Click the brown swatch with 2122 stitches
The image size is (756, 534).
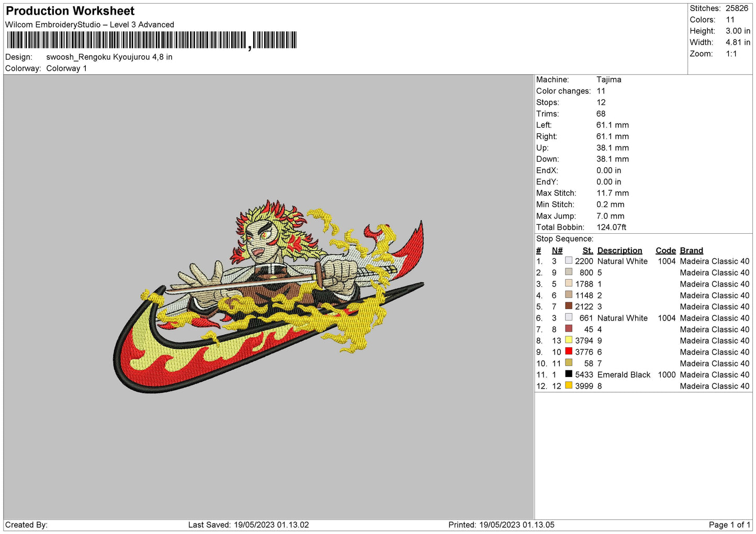(568, 306)
